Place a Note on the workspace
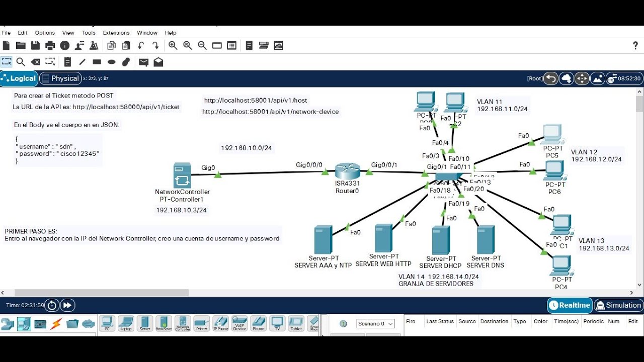Image resolution: width=644 pixels, height=362 pixels. coord(67,62)
